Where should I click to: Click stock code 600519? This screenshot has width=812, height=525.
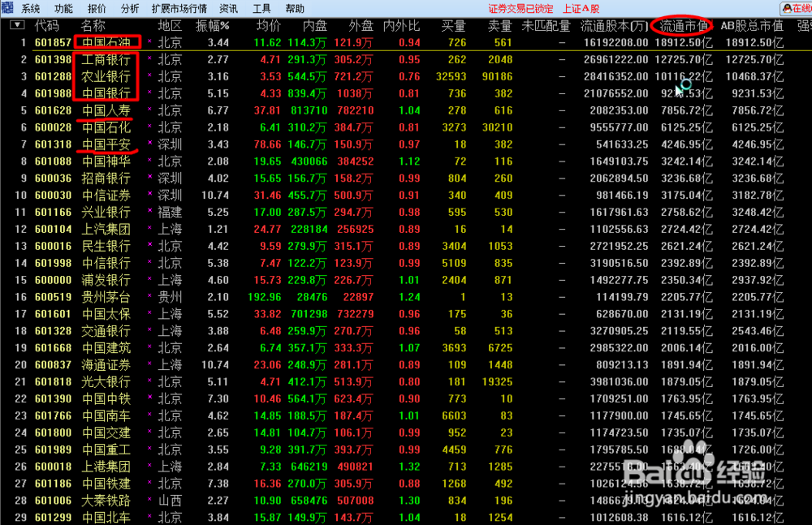(53, 297)
